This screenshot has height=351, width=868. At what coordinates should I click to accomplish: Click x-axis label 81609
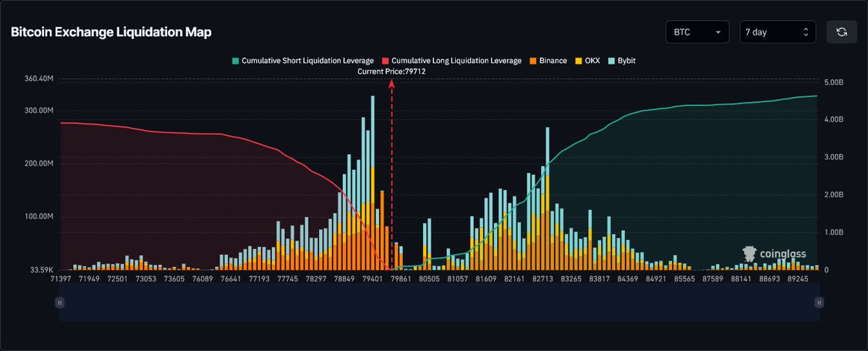[486, 278]
